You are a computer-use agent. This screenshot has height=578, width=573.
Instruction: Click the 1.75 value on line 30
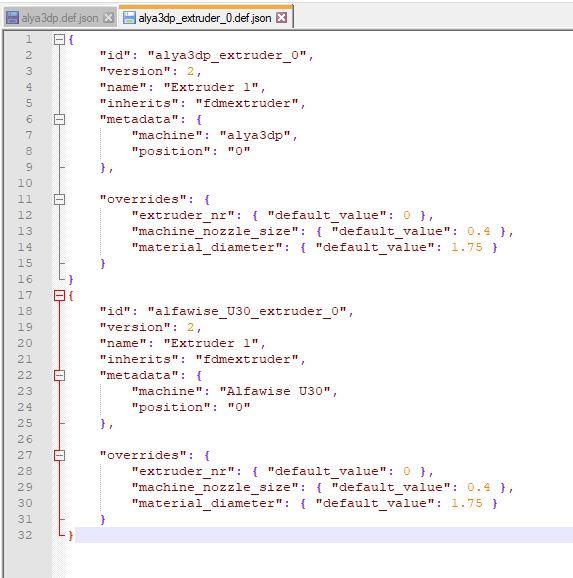point(467,503)
